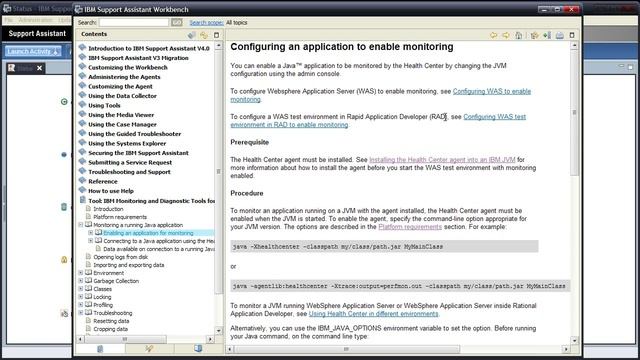Open Using the Guided Troubleshooter book
The width and height of the screenshot is (640, 360).
(135, 134)
